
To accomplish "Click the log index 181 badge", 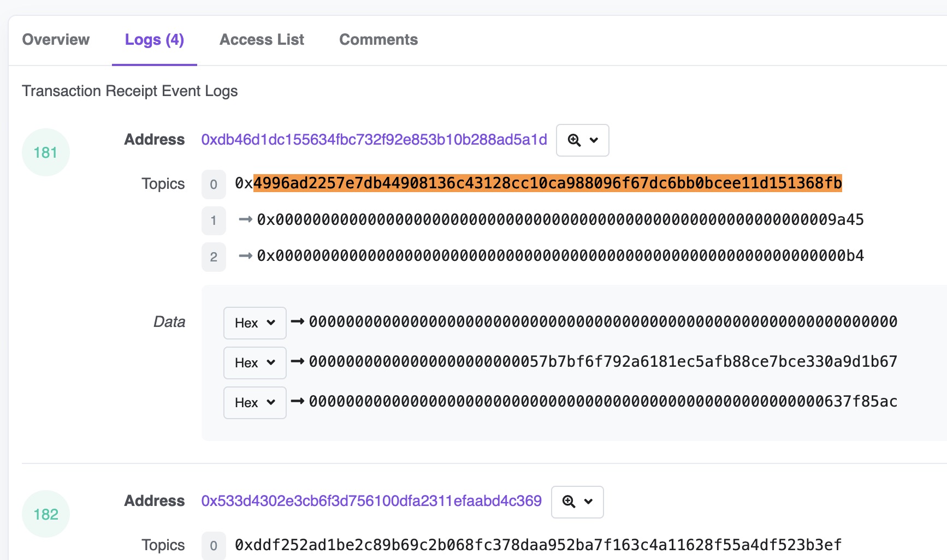I will pos(46,152).
